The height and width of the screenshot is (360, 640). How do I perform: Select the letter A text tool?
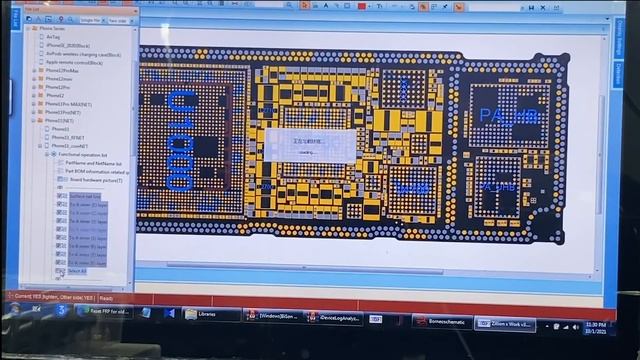pyautogui.click(x=326, y=6)
